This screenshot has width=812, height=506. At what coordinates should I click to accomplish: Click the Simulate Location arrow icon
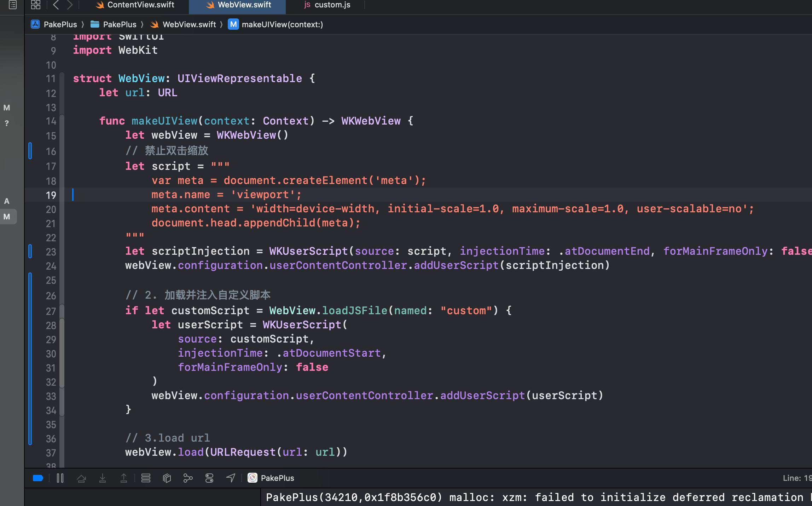(x=231, y=478)
